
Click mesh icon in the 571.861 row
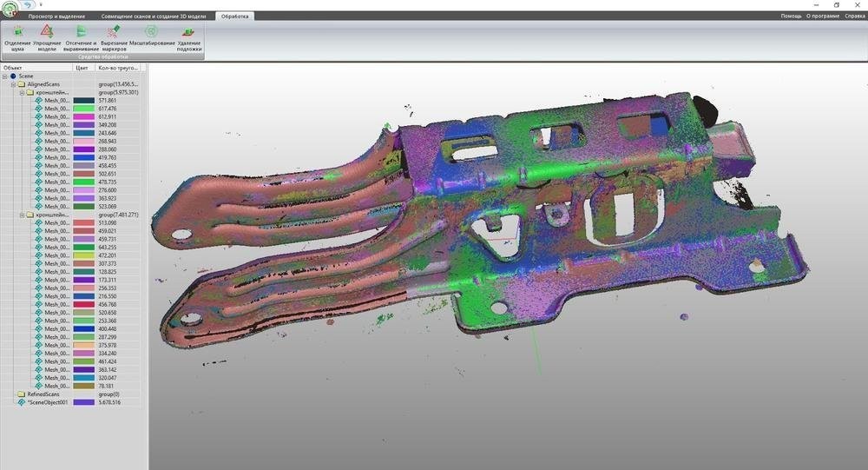pyautogui.click(x=39, y=101)
